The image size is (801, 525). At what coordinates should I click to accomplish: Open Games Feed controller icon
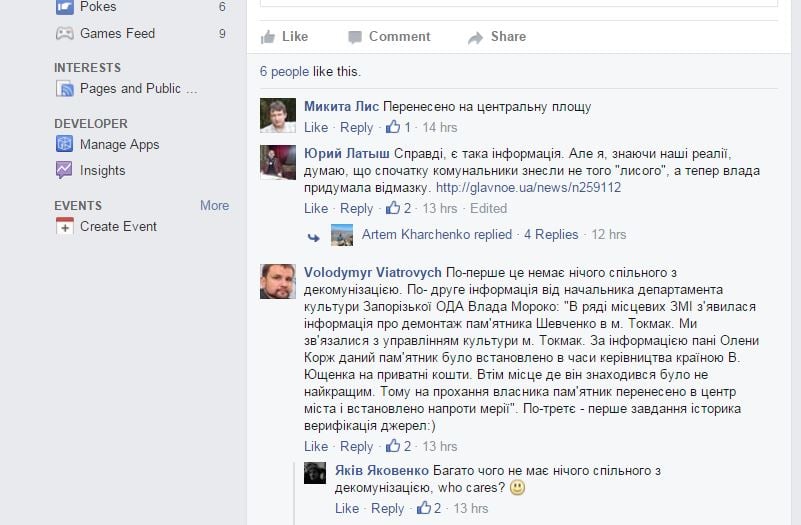click(x=64, y=34)
